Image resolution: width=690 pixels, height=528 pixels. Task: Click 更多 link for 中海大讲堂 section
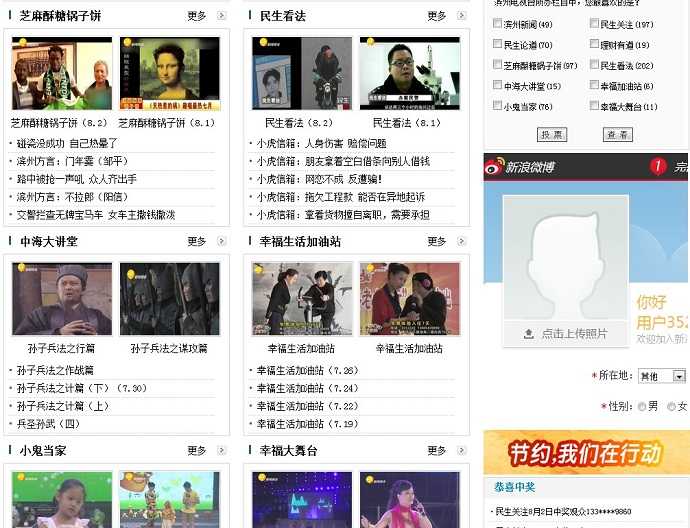(197, 241)
